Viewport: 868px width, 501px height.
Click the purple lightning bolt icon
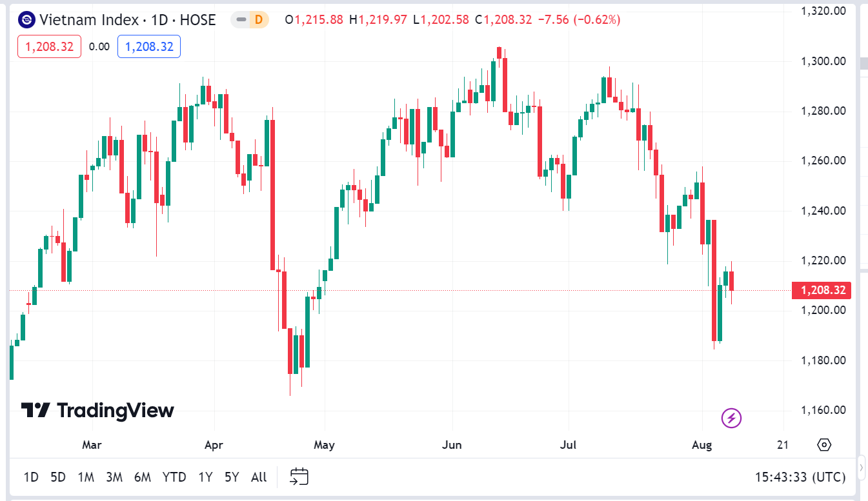pyautogui.click(x=731, y=418)
